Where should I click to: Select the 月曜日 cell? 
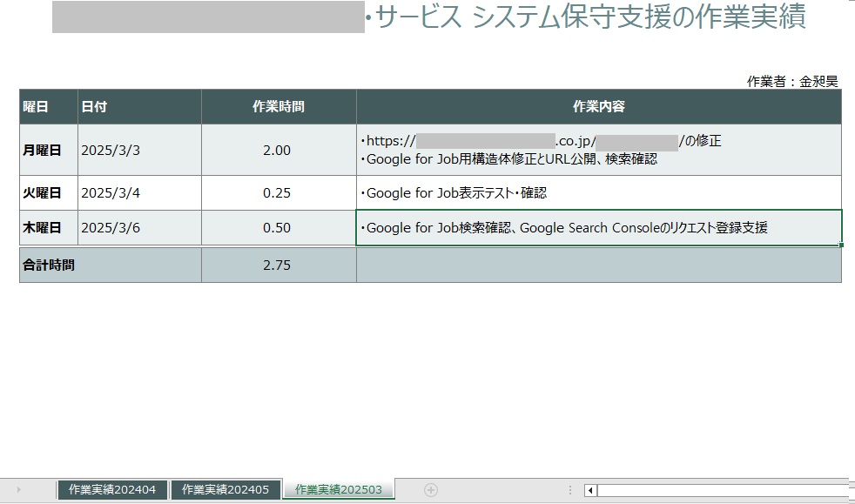[49, 150]
